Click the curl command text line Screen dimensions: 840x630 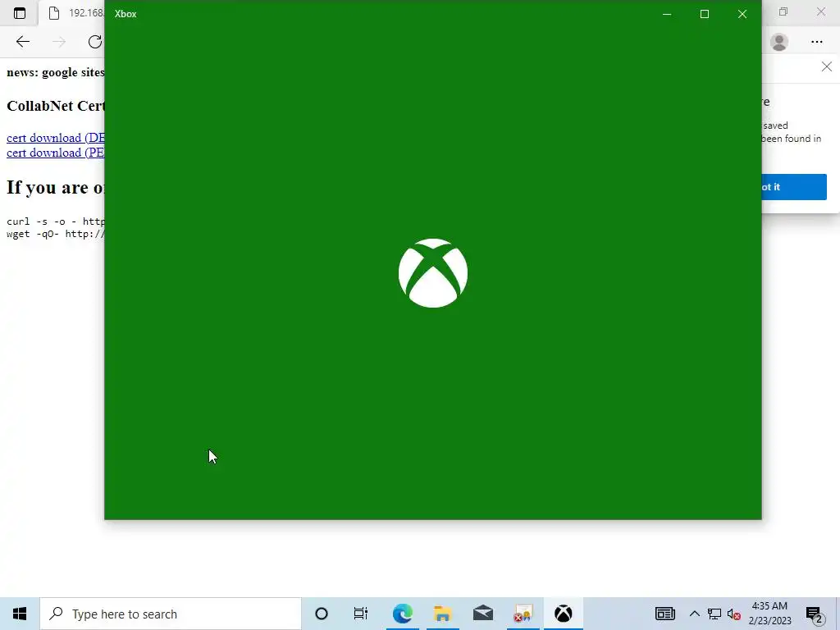click(x=55, y=221)
